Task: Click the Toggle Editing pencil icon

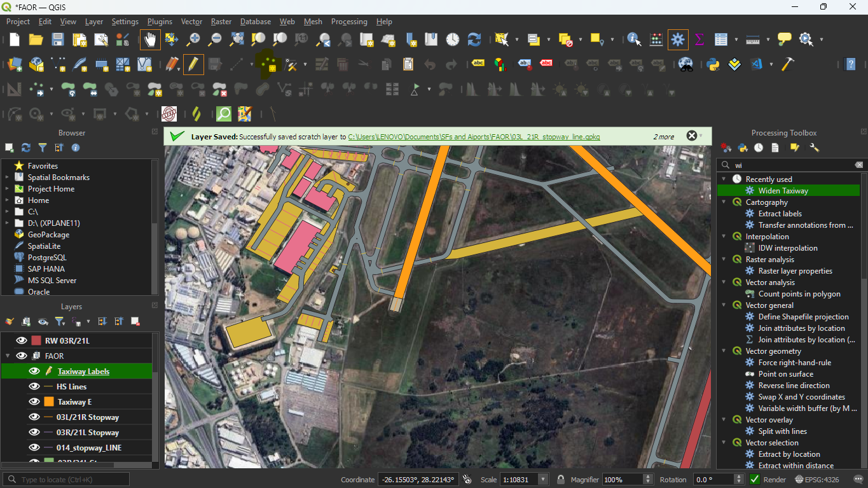Action: (193, 64)
